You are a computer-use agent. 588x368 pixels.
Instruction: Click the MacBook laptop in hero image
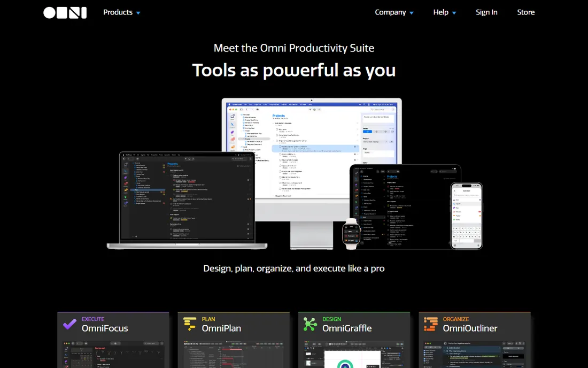click(187, 201)
